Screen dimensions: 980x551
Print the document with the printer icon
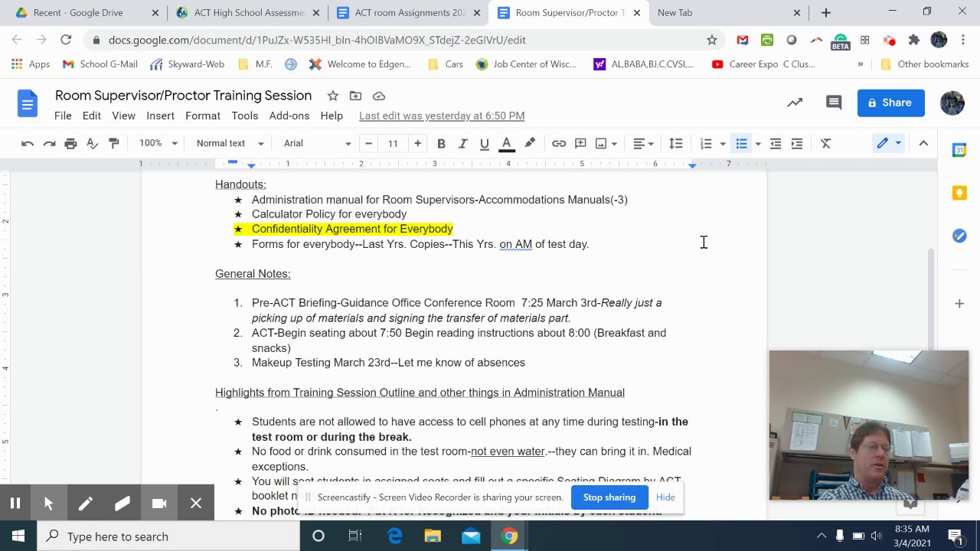tap(70, 143)
